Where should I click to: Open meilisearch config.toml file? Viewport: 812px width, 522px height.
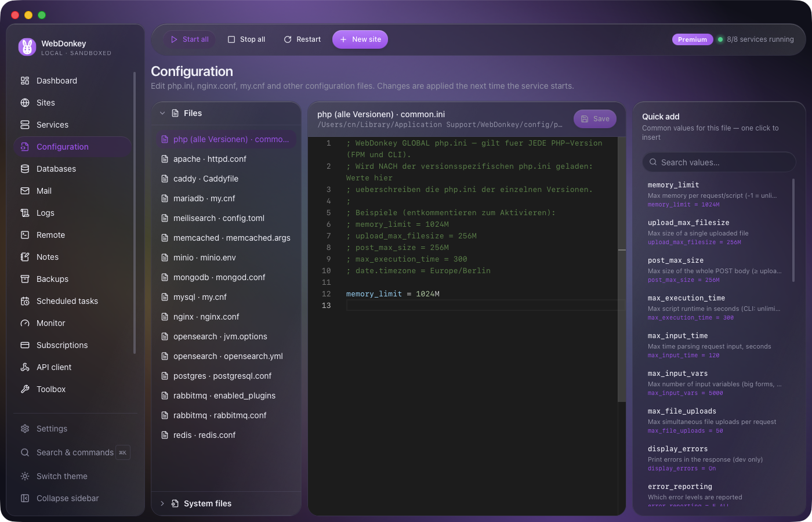tap(226, 218)
